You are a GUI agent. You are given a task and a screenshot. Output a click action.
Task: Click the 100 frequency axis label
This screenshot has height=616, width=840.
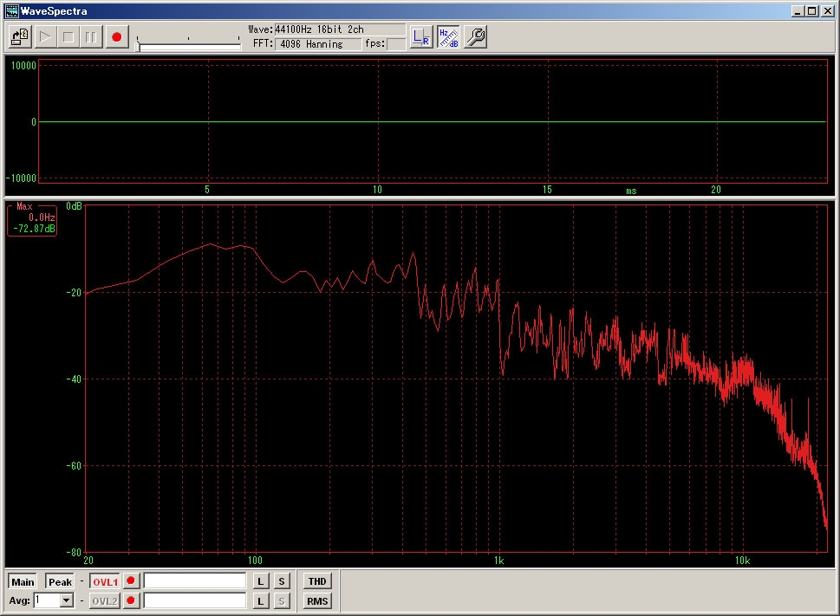click(x=255, y=561)
